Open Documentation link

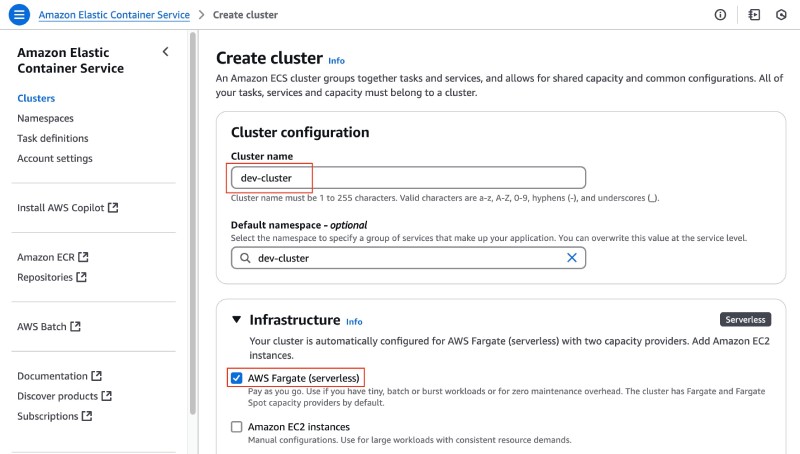pos(59,376)
